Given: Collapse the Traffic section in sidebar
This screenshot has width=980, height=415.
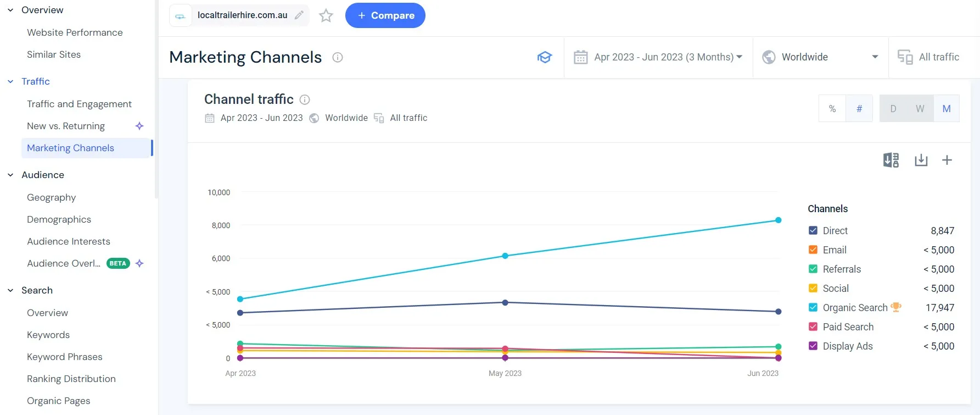Looking at the screenshot, I should click(10, 81).
